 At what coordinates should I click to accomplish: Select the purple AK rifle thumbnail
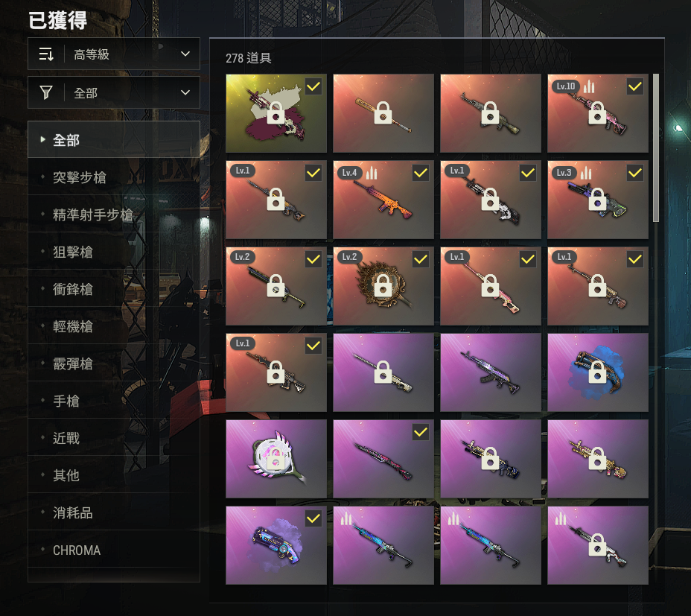click(491, 372)
